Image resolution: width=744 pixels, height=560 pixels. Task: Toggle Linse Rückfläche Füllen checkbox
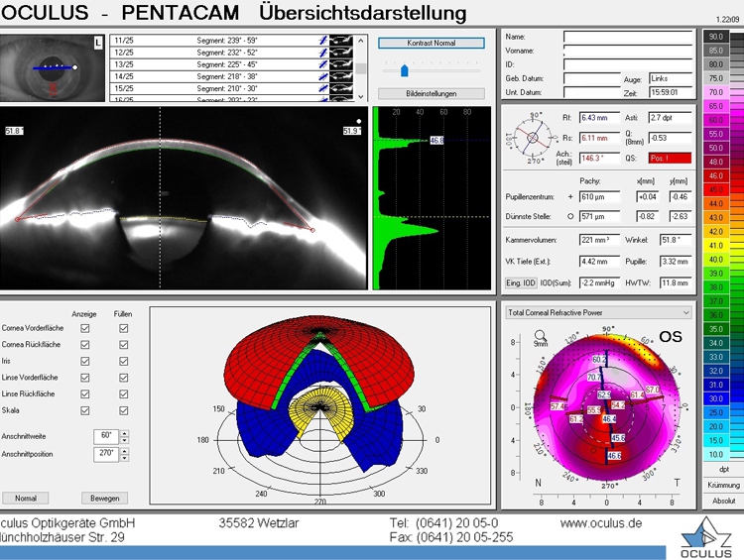coord(124,394)
